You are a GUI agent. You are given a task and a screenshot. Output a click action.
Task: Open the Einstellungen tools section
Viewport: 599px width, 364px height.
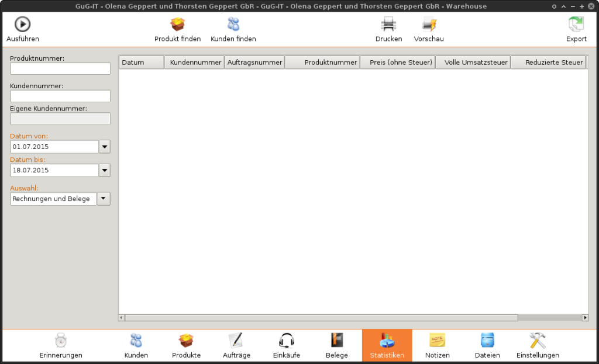pyautogui.click(x=537, y=341)
